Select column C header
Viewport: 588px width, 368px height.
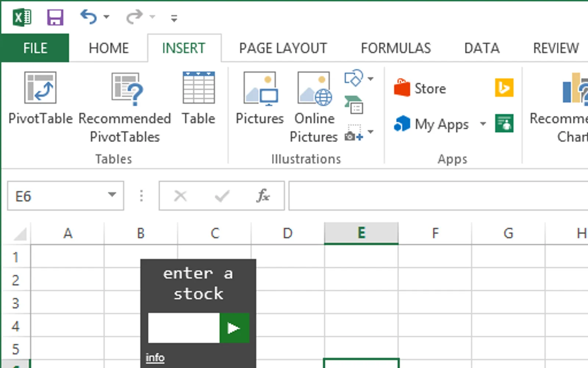(x=215, y=233)
